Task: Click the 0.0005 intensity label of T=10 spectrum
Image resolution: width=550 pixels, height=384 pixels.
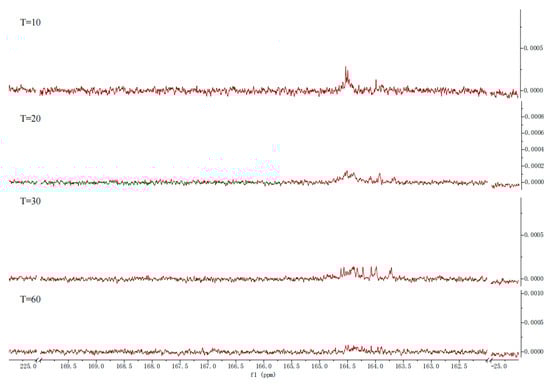Action: point(534,48)
